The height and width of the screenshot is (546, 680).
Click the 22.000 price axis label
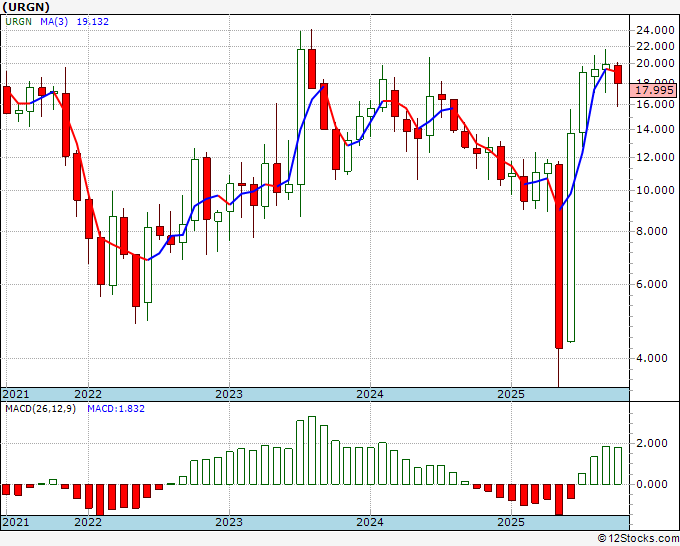coord(655,46)
